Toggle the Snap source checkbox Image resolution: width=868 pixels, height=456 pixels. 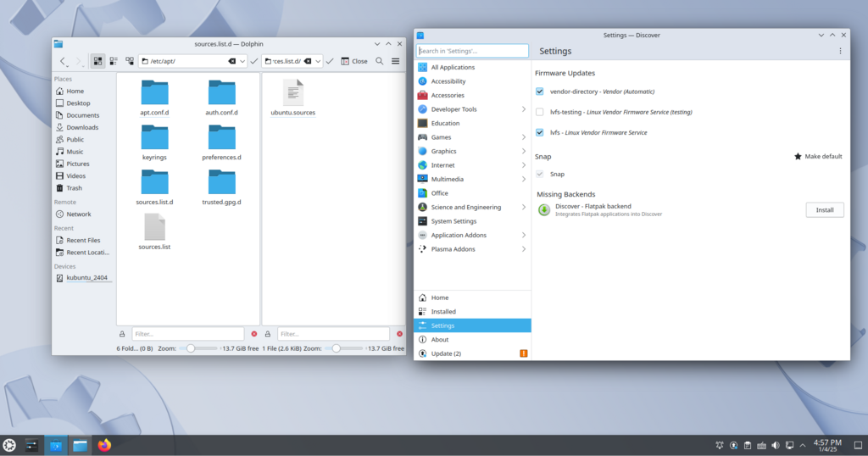pos(540,174)
